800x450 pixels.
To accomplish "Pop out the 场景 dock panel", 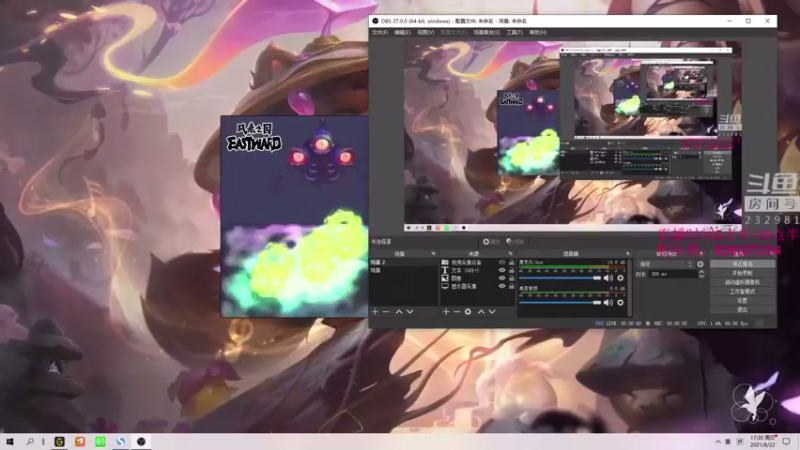I will 433,254.
